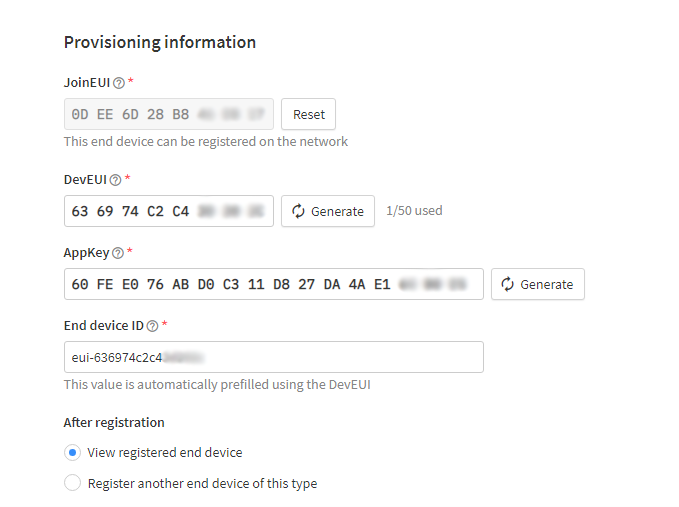Reset the JoinEUI value

pyautogui.click(x=308, y=114)
